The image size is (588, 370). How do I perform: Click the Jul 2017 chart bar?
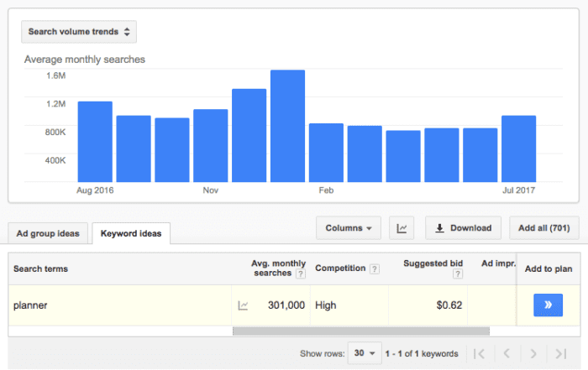[x=518, y=149]
